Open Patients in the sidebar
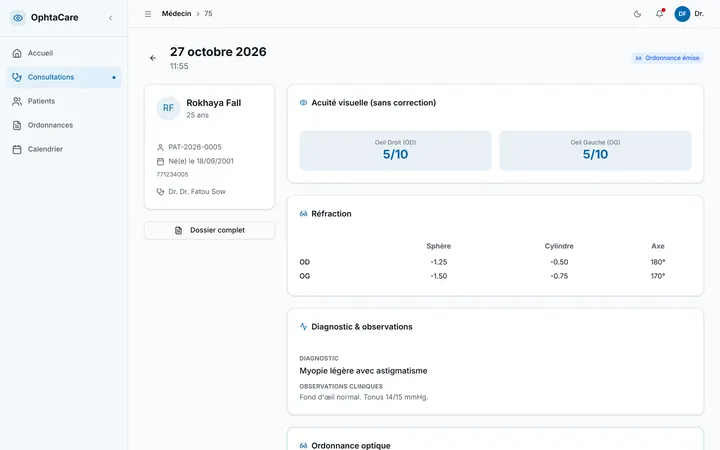720x450 pixels. point(64,101)
